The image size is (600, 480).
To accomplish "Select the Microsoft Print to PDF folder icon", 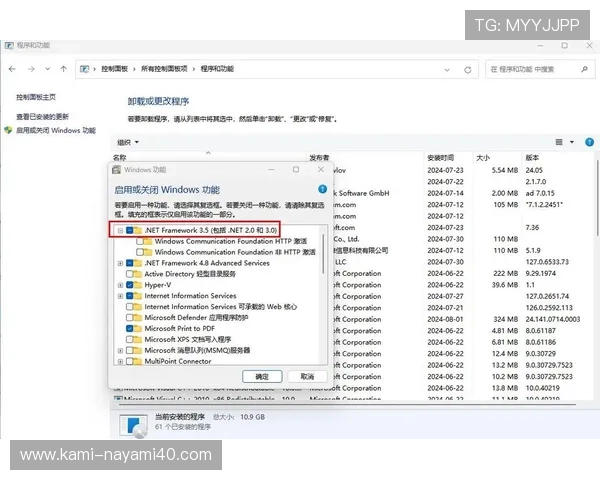I will [138, 328].
